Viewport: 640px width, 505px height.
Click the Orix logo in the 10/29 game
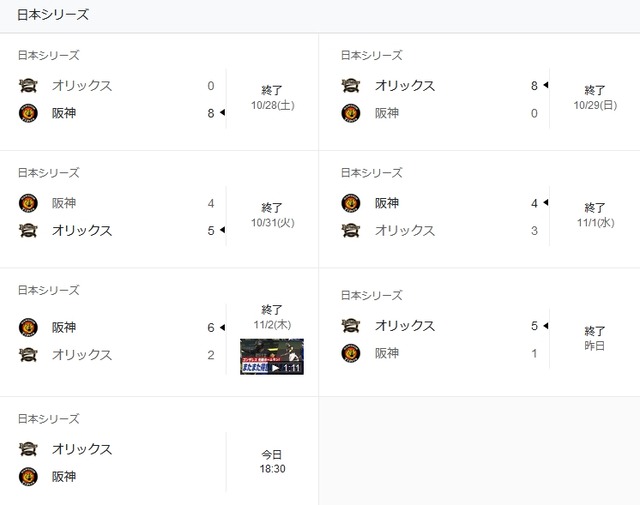[351, 86]
